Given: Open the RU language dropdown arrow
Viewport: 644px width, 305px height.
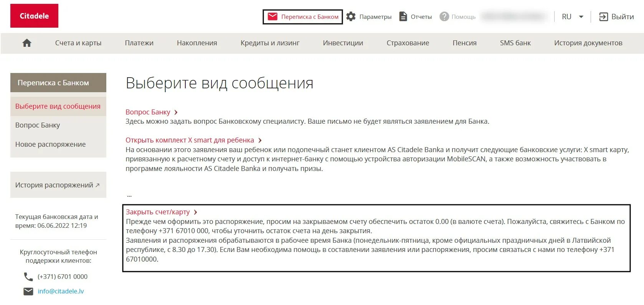Looking at the screenshot, I should 581,17.
